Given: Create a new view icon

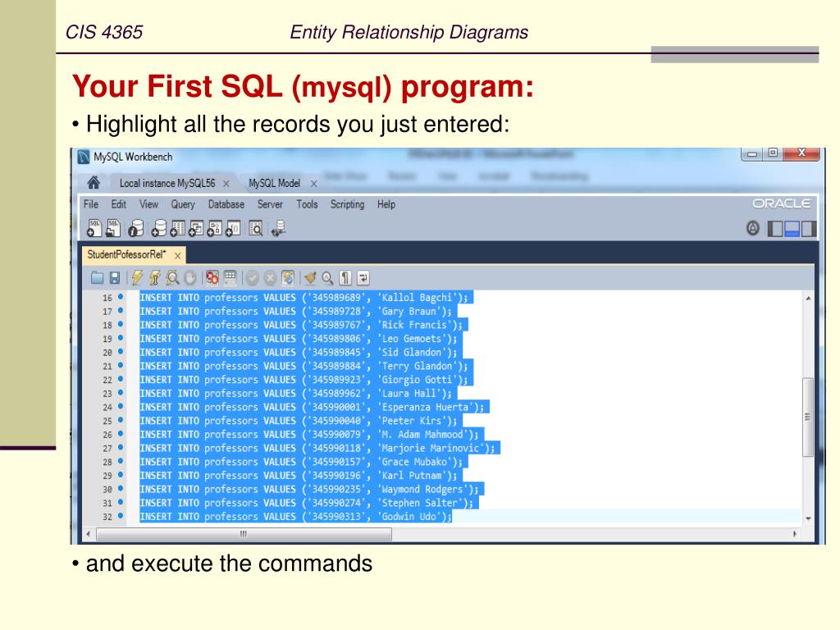Looking at the screenshot, I should coord(196,228).
